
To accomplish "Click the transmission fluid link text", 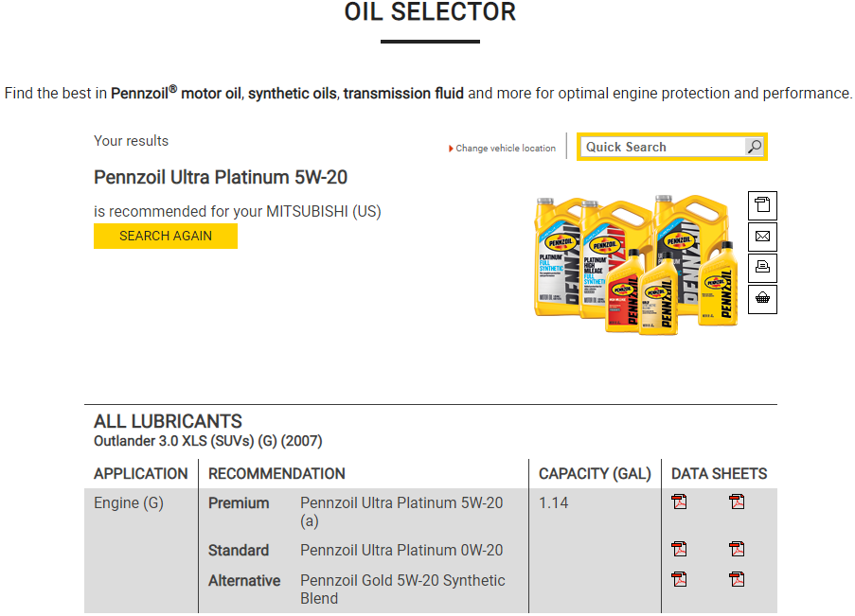I will [403, 94].
